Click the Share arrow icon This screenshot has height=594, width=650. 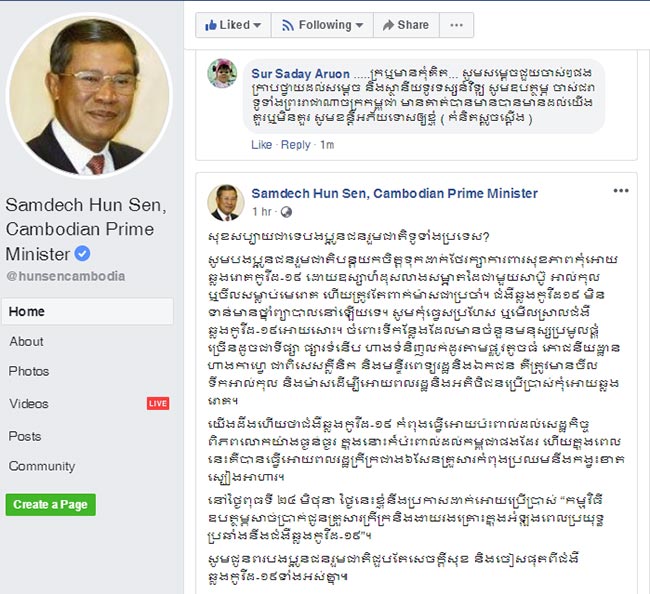[388, 25]
